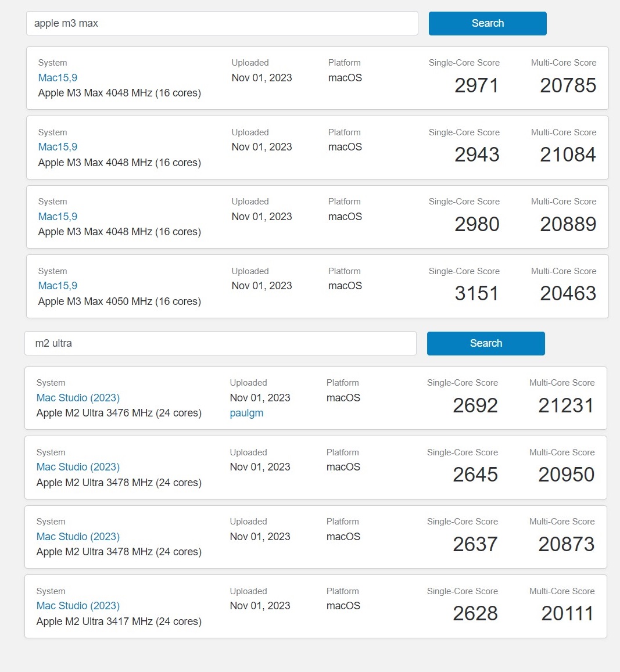
Task: Open Mac Studio (2023) link uploaded by paulgm
Action: pos(78,398)
